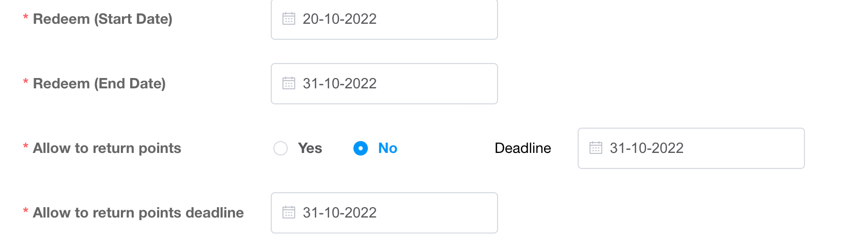Click the blue "No" option label
The width and height of the screenshot is (868, 248).
click(x=388, y=148)
